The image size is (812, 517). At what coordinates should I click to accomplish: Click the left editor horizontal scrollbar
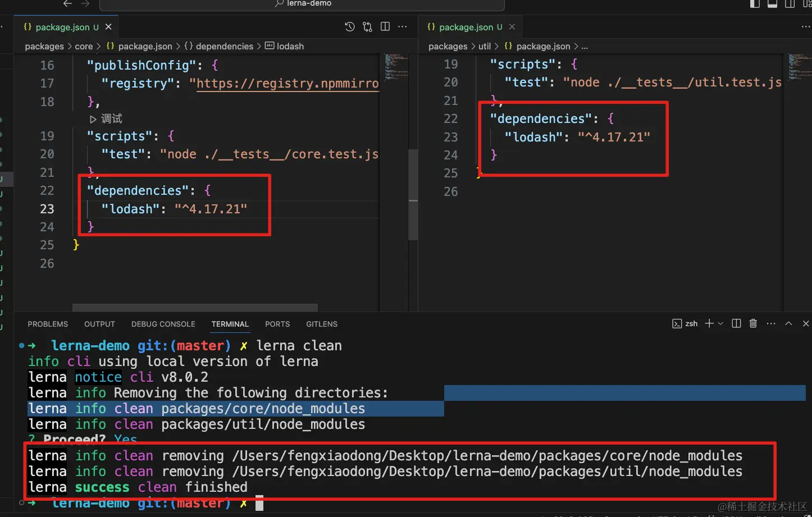[x=195, y=308]
